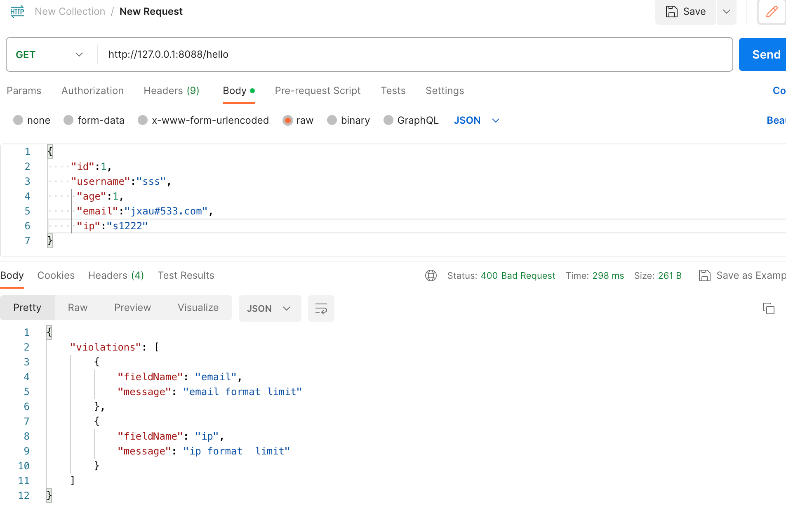Click the New Request title

(x=151, y=12)
